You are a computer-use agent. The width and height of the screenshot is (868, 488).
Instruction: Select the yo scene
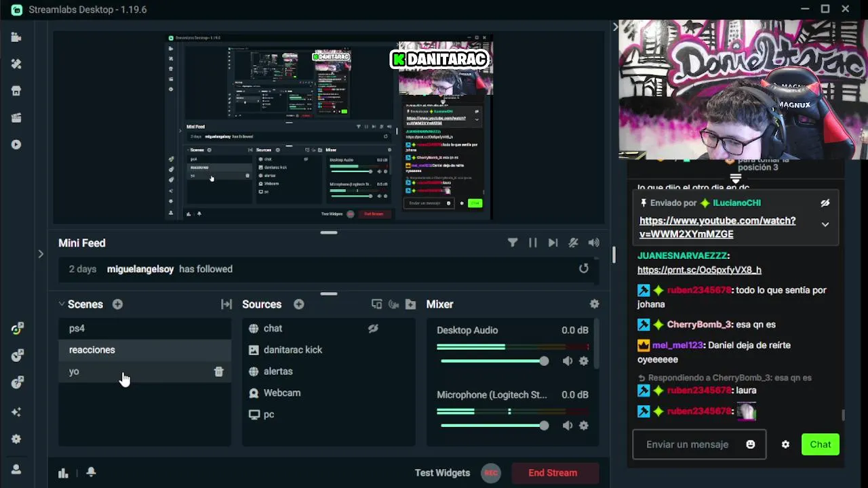pyautogui.click(x=144, y=371)
